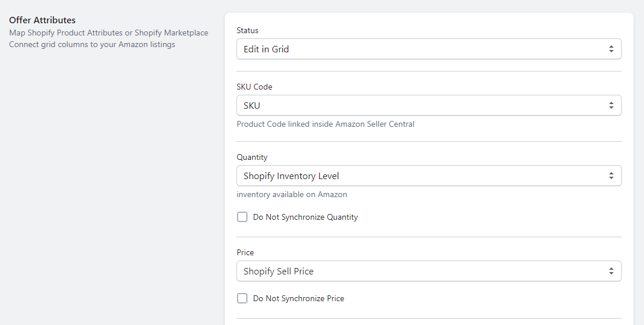
Task: Click the up-down arrows icon in Quantity field
Action: [x=611, y=176]
